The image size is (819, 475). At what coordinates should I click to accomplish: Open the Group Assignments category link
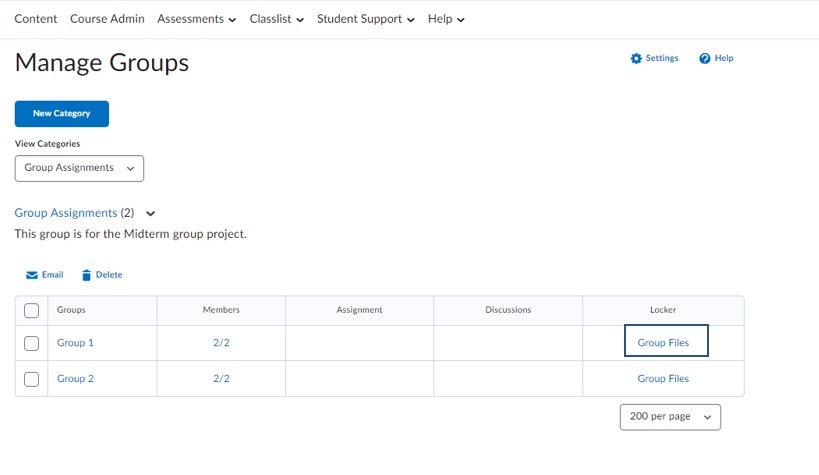(x=66, y=213)
